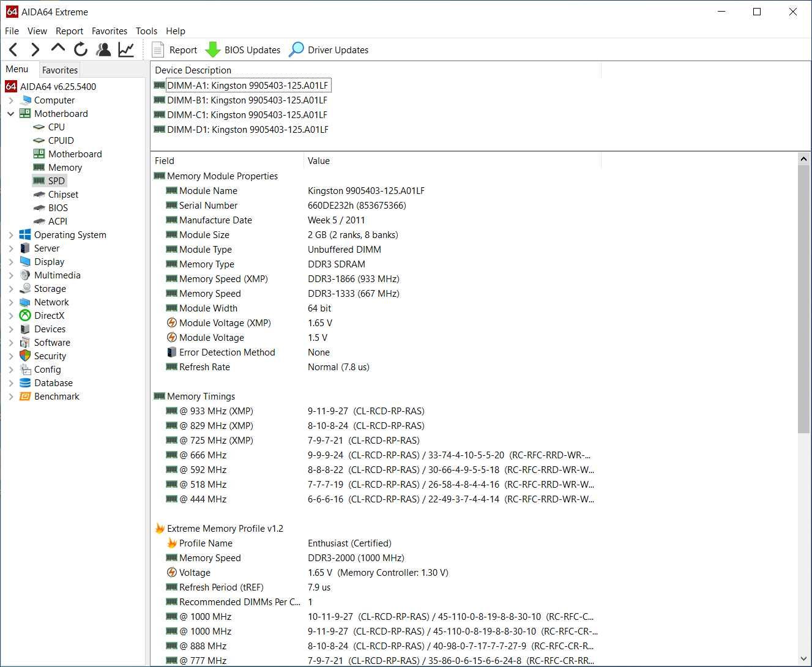Select the Extreme Memory Profile v1.2 heading
Image resolution: width=812 pixels, height=667 pixels.
pos(218,529)
